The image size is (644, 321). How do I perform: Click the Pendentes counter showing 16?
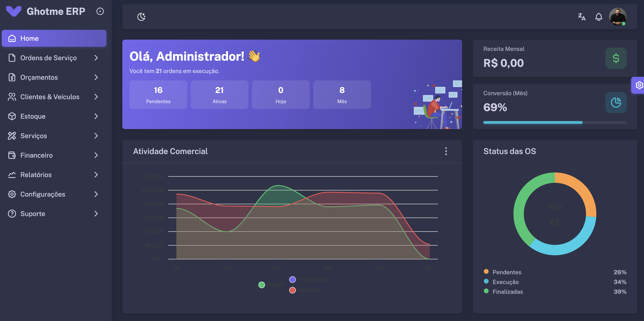point(158,95)
